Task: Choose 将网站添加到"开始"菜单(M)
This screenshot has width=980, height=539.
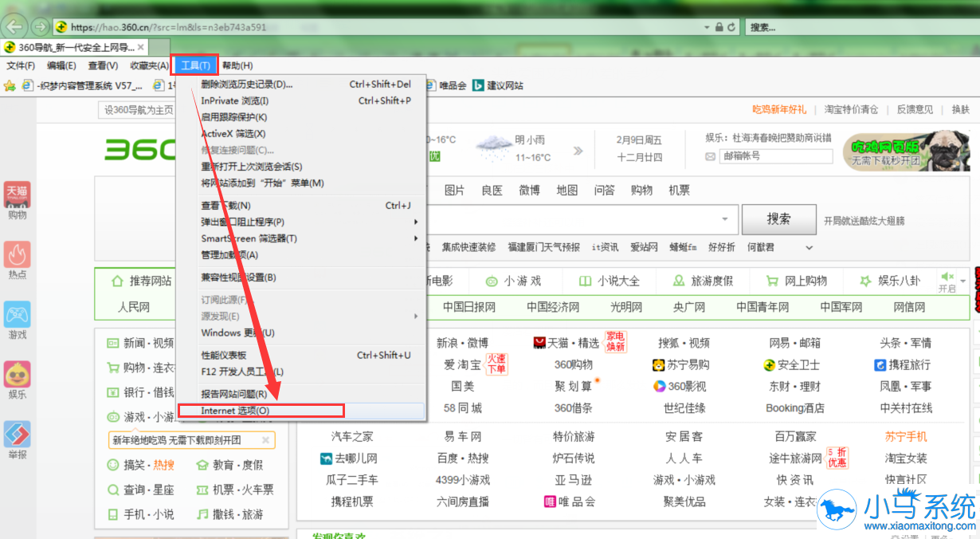Action: (x=301, y=183)
